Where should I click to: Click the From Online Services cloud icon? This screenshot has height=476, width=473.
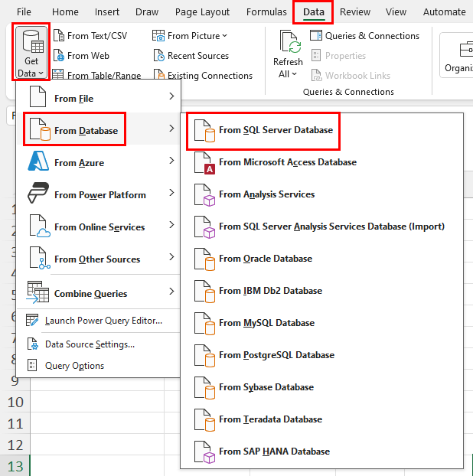(40, 226)
